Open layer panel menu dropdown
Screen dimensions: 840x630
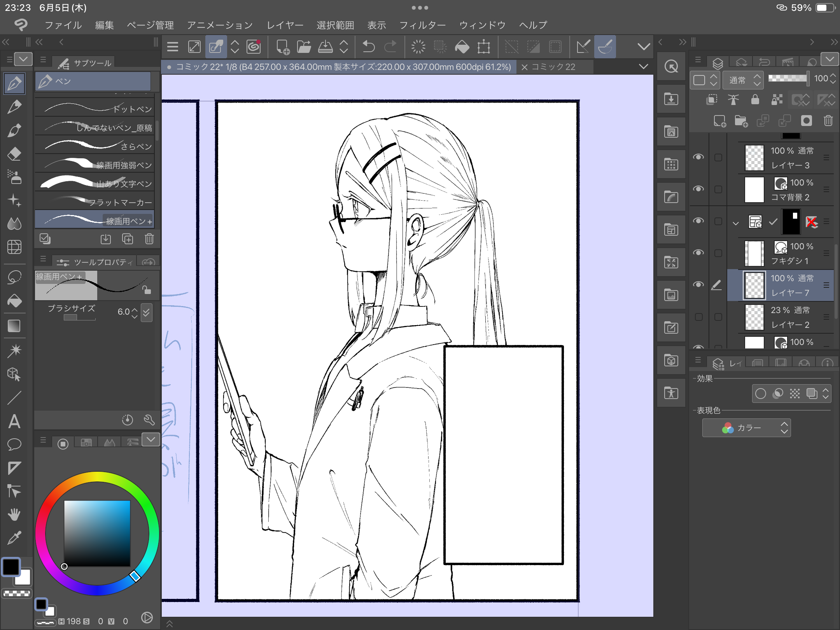tap(829, 59)
